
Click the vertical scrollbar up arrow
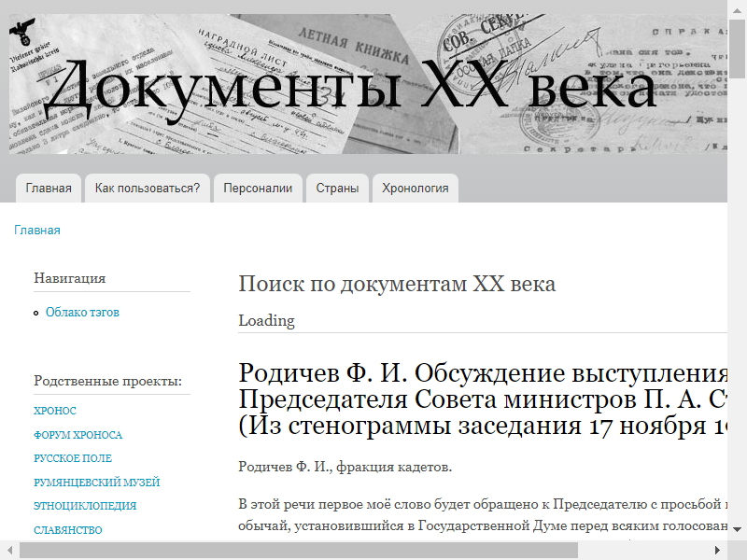(x=738, y=7)
